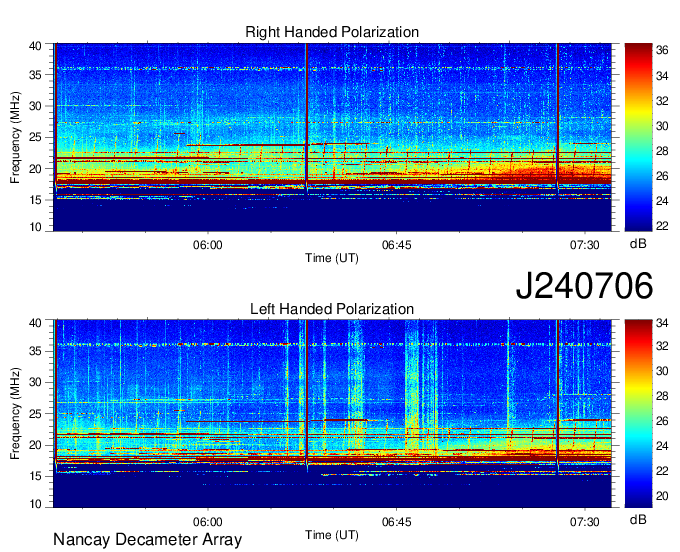Image resolution: width=680 pixels, height=552 pixels.
Task: Click the 20 value on left-handed color bar
Action: pyautogui.click(x=662, y=496)
